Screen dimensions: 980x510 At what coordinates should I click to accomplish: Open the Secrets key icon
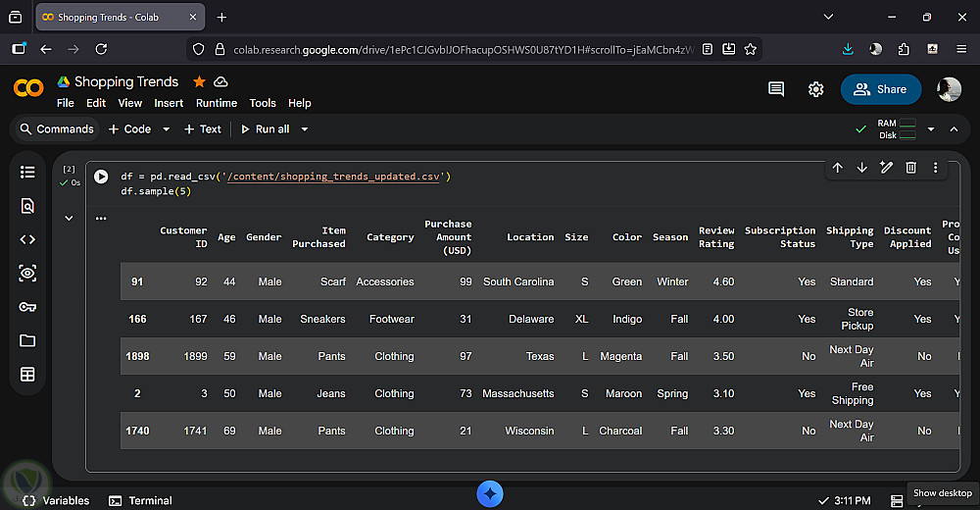pos(27,307)
